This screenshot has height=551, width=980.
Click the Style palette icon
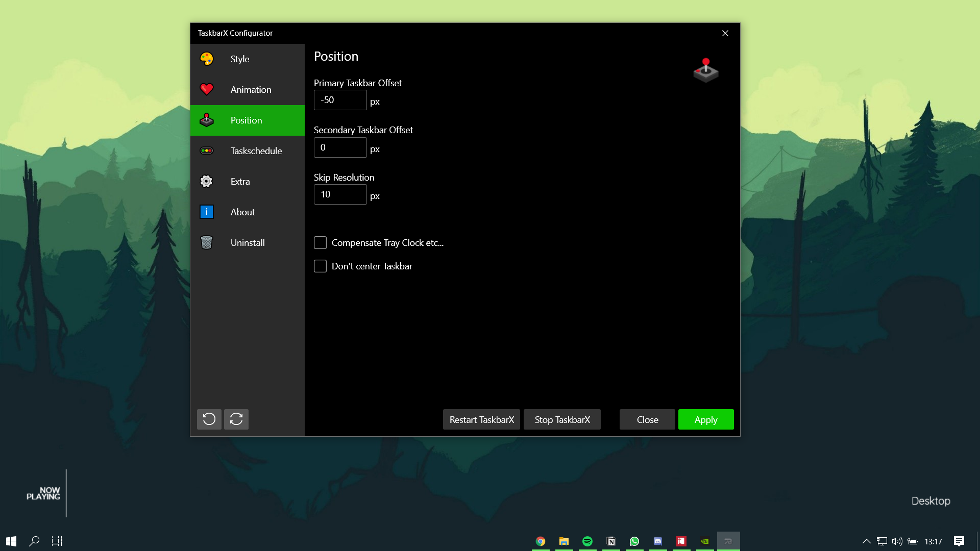coord(207,59)
